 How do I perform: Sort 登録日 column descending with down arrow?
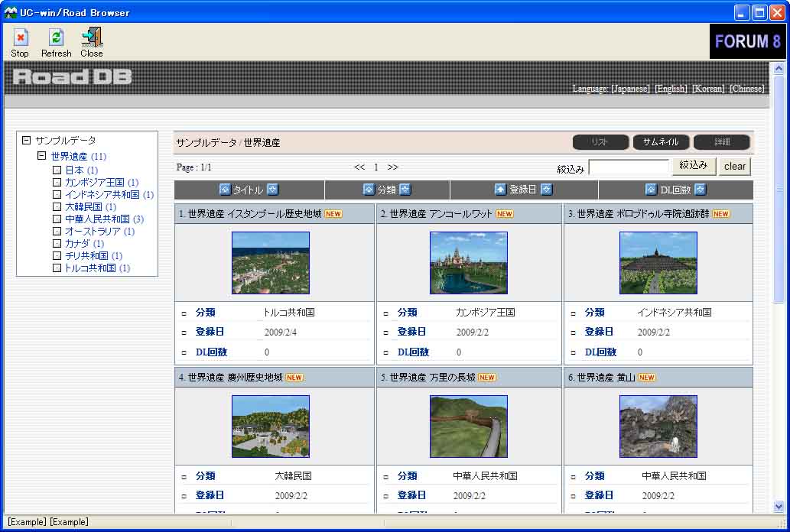(x=547, y=190)
